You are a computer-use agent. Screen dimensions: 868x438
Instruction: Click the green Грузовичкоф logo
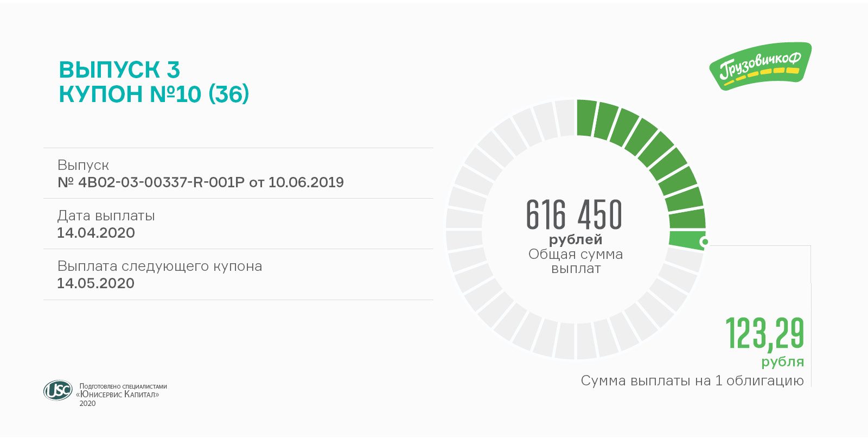760,66
